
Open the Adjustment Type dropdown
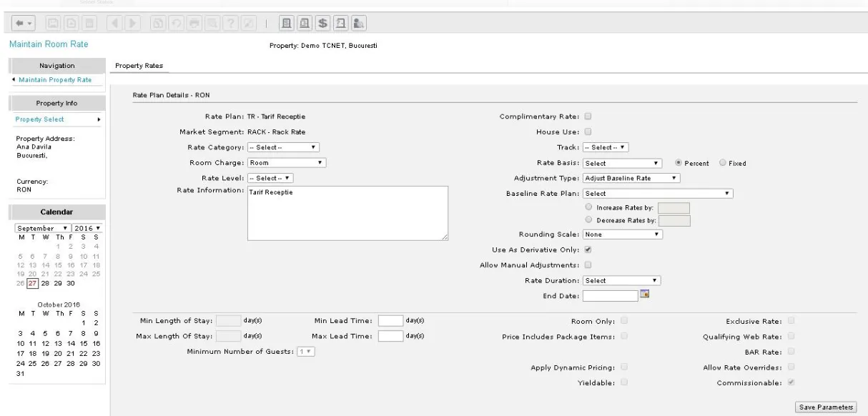(x=631, y=178)
